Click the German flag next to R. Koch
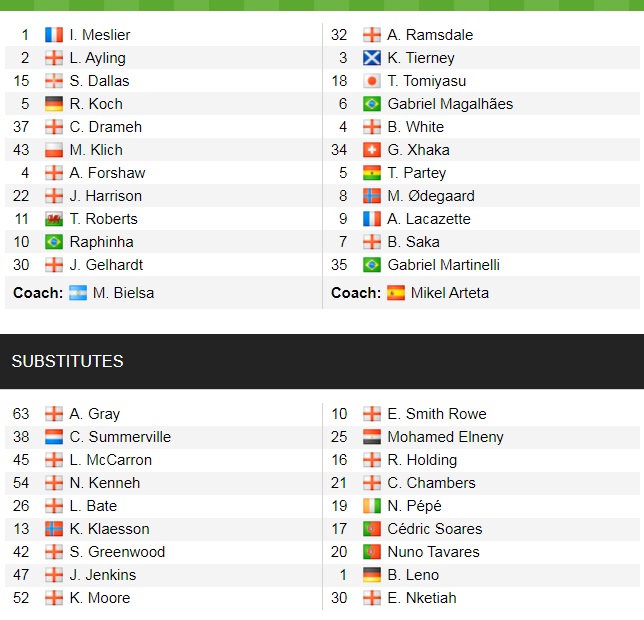The height and width of the screenshot is (620, 644). coord(54,104)
